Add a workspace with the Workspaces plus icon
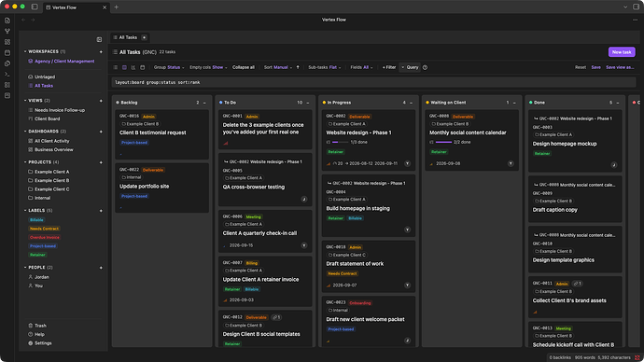Viewport: 644px width, 362px height. coord(101,51)
